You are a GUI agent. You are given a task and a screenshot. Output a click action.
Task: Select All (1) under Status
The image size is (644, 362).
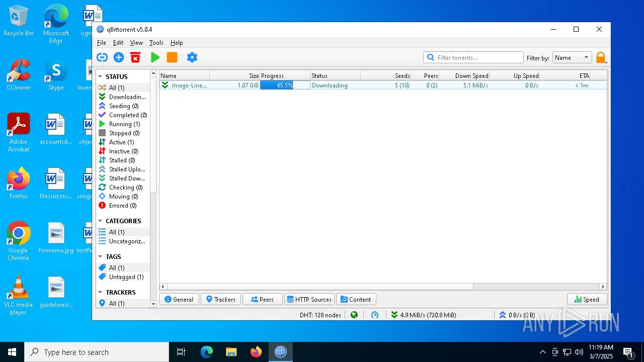(123, 87)
